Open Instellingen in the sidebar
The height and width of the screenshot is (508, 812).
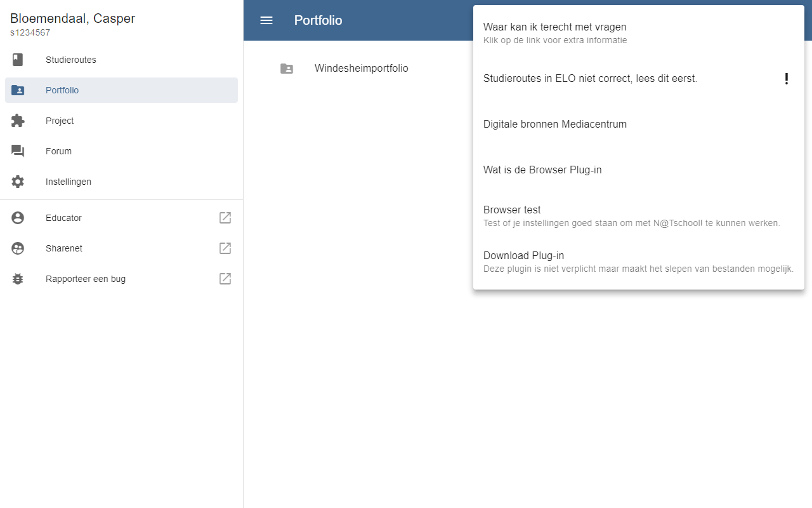coord(121,182)
